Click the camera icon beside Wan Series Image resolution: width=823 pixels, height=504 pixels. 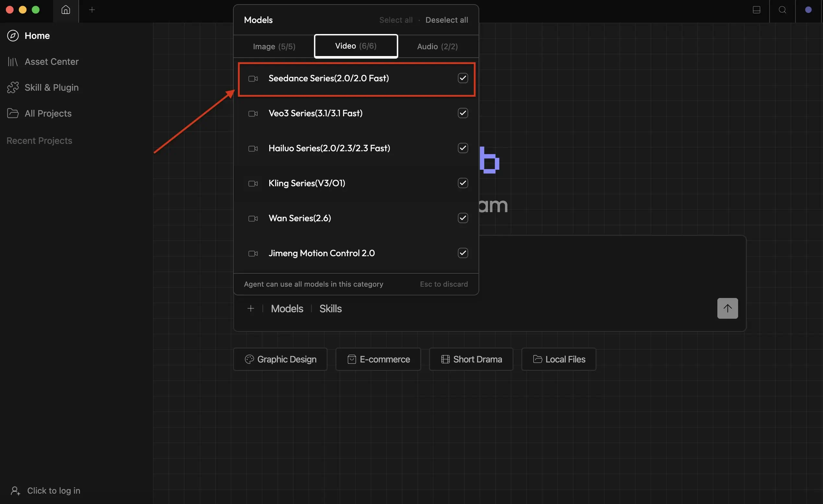(253, 218)
